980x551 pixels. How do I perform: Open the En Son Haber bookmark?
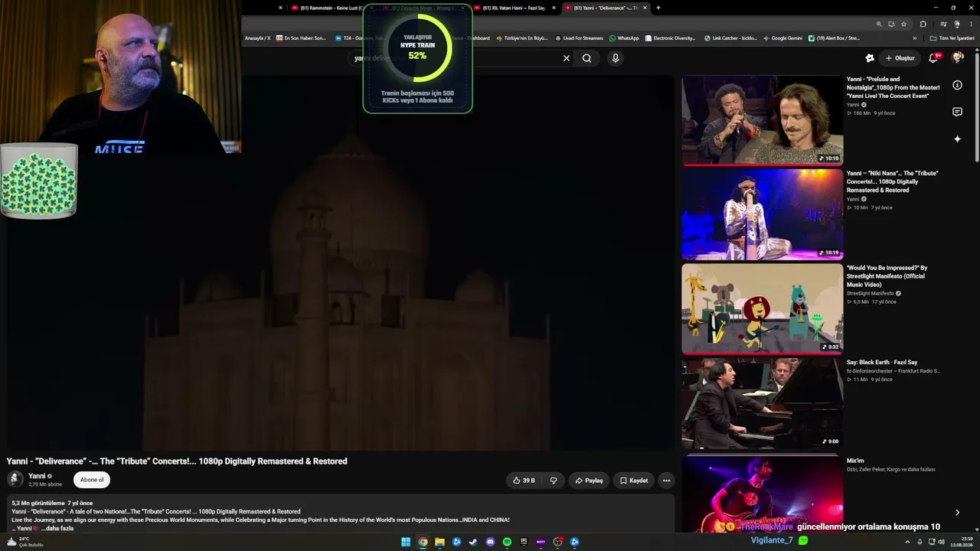(301, 38)
